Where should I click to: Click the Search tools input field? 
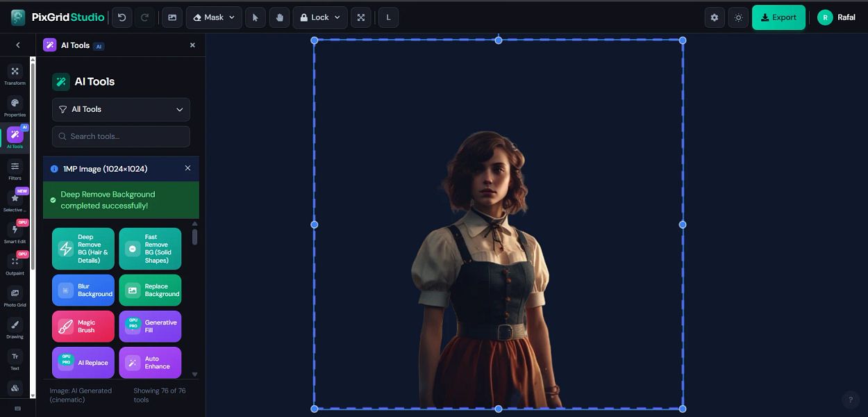pos(121,136)
